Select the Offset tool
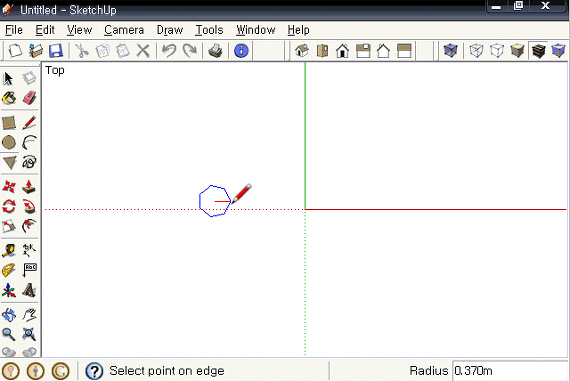The width and height of the screenshot is (570, 381). pos(29,226)
